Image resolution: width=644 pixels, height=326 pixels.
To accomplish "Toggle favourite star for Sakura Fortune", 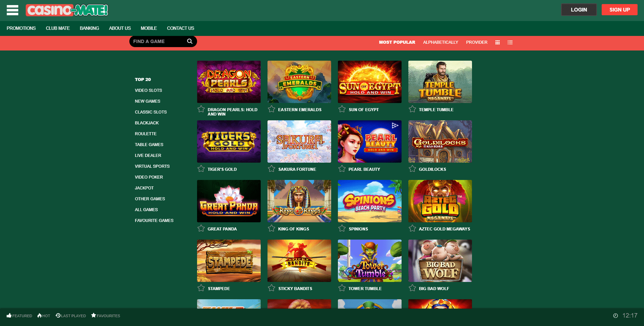I will point(272,169).
